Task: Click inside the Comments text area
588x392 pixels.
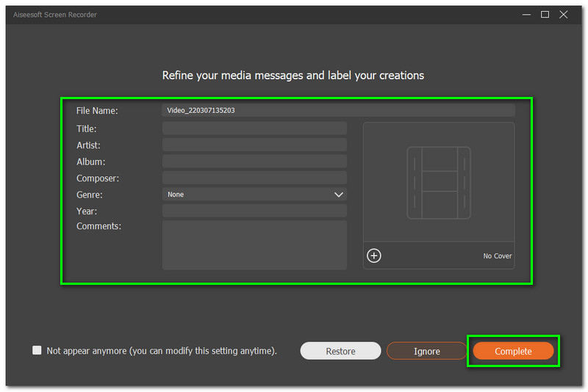Action: (254, 244)
